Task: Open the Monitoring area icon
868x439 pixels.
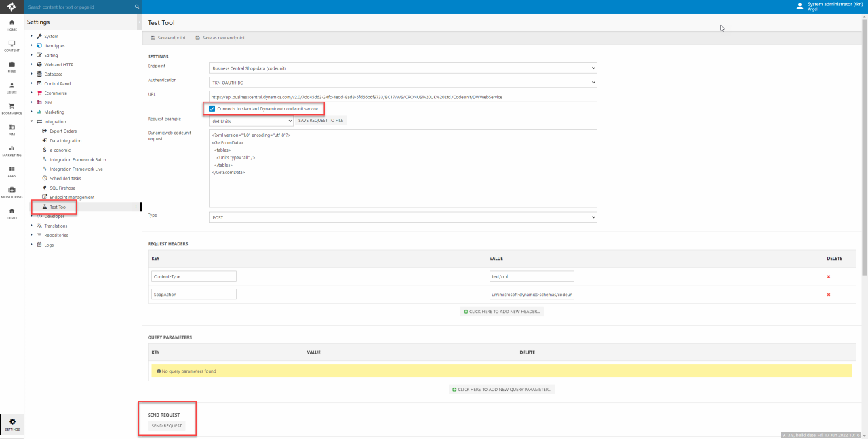Action: [x=12, y=192]
